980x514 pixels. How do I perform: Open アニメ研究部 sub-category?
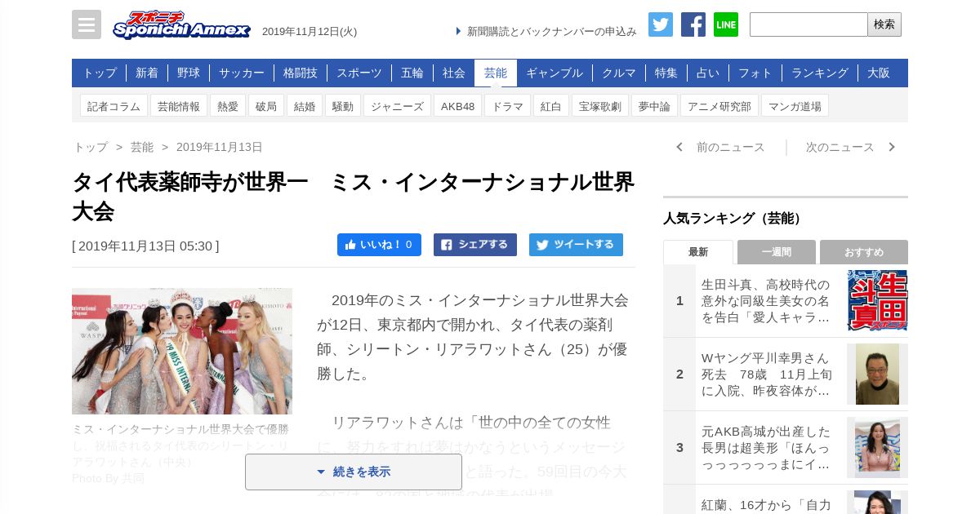click(719, 106)
